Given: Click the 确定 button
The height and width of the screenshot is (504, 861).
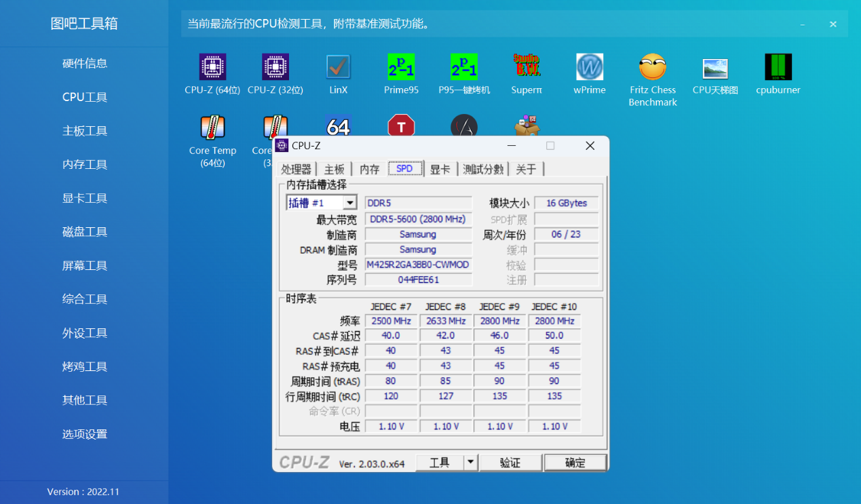Looking at the screenshot, I should 575,463.
